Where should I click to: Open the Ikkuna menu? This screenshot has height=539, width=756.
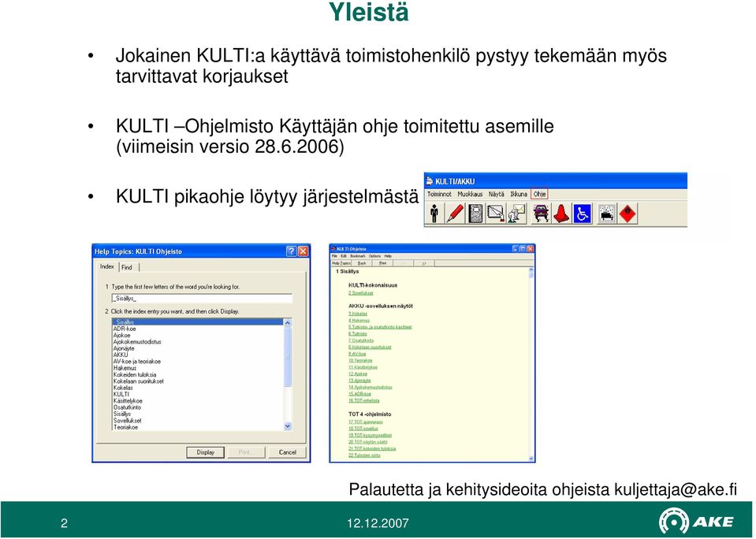[x=518, y=195]
